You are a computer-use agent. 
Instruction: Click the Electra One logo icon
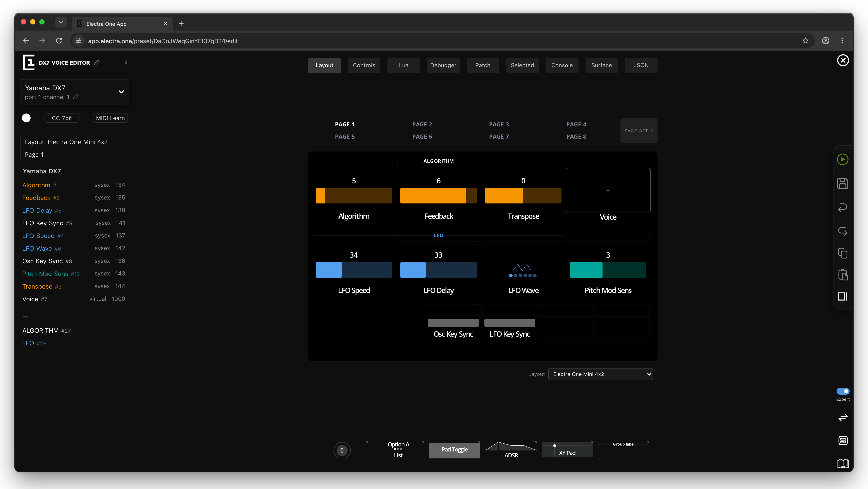(x=29, y=62)
